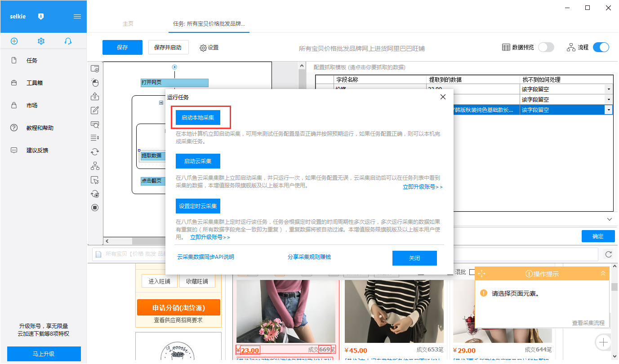
Task: Click the 申请分销(淘货源) orange button
Action: click(178, 308)
